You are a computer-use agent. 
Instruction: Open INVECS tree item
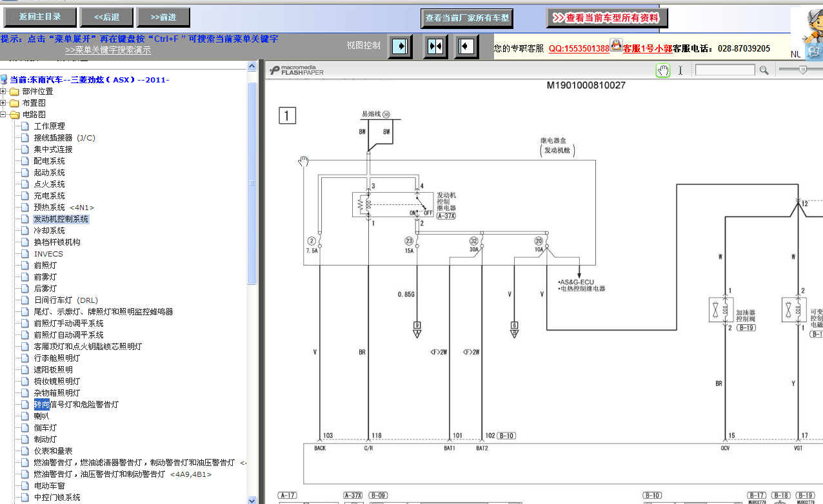(x=48, y=254)
